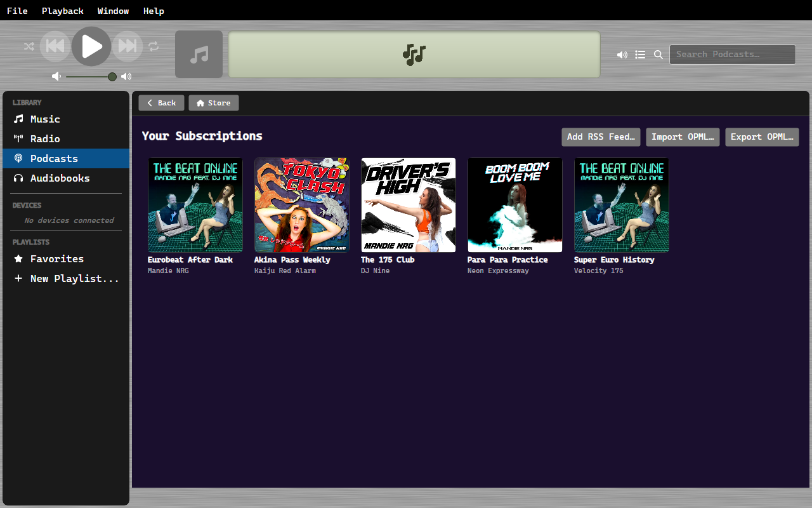Go back with the Back button
Image resolution: width=812 pixels, height=508 pixels.
pyautogui.click(x=162, y=103)
